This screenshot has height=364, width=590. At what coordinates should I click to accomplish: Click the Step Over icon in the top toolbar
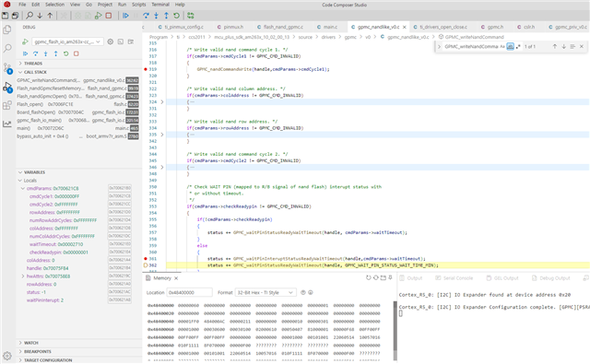pyautogui.click(x=146, y=16)
